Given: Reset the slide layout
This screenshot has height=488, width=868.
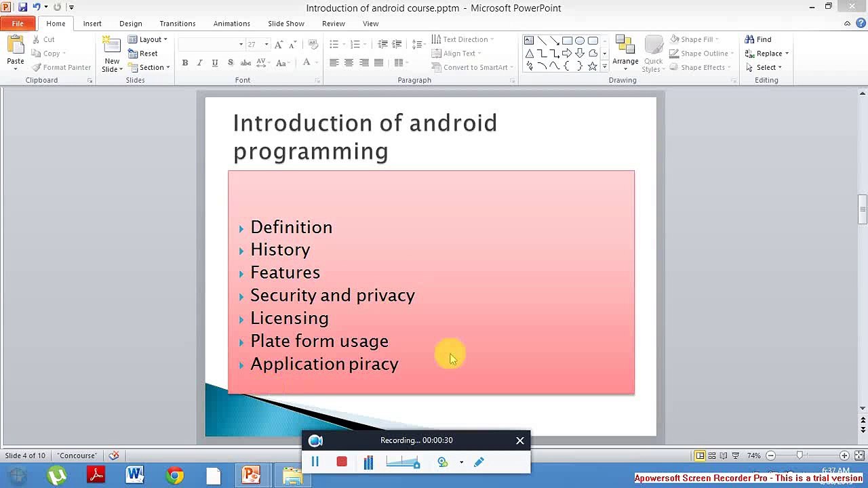Looking at the screenshot, I should pos(143,54).
